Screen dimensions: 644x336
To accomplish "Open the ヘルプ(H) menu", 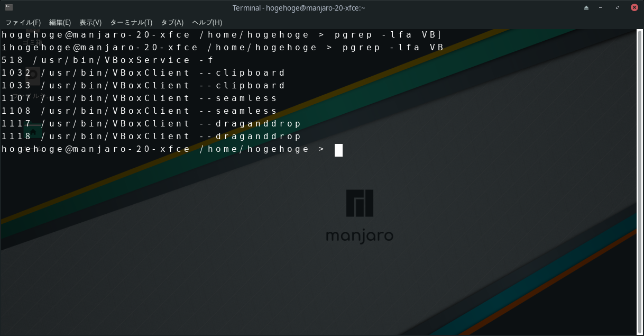I will coord(207,22).
